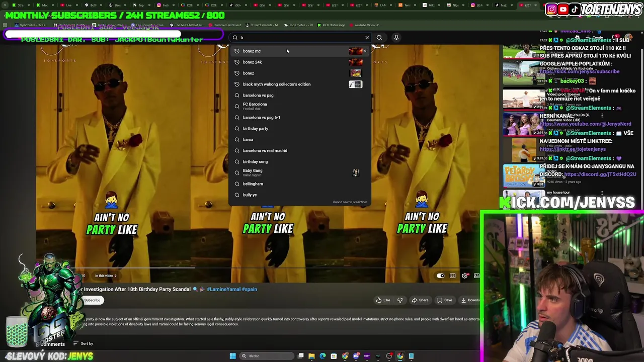Open the Share dialog
This screenshot has width=644, height=362.
[x=420, y=300]
